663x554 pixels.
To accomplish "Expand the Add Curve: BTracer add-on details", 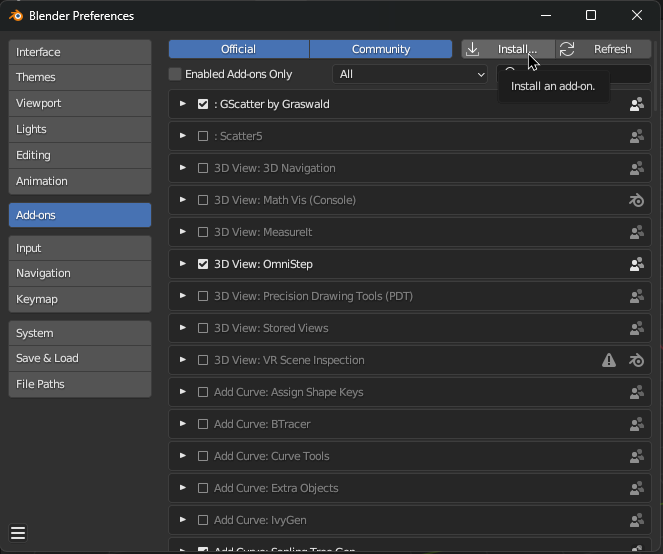I will coord(182,424).
